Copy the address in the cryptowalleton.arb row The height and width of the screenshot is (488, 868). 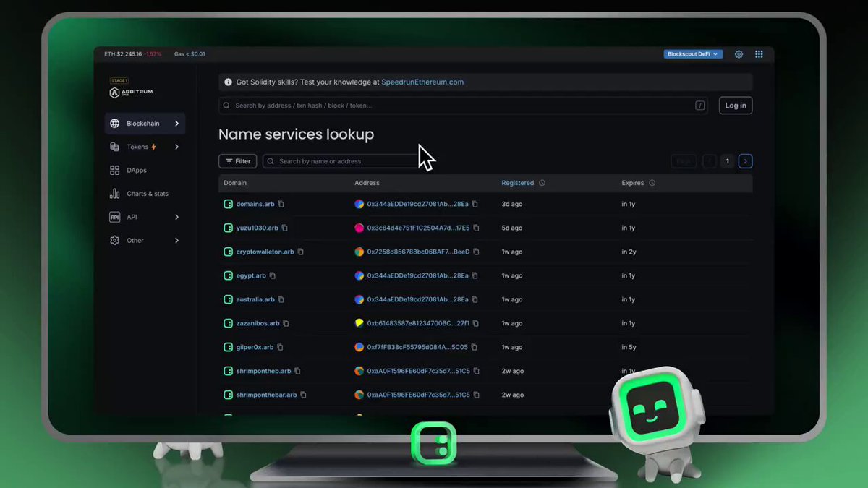(x=477, y=252)
